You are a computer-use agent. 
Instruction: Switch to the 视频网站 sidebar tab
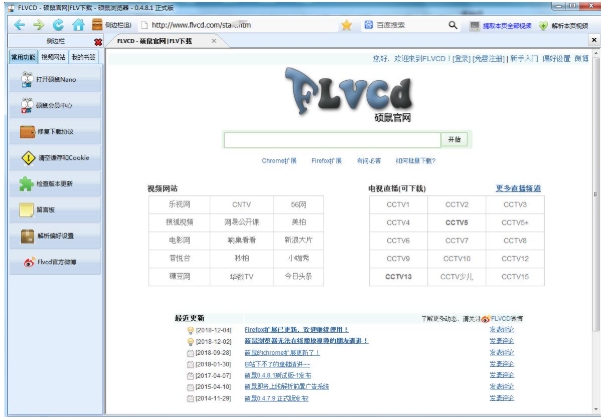pyautogui.click(x=54, y=57)
